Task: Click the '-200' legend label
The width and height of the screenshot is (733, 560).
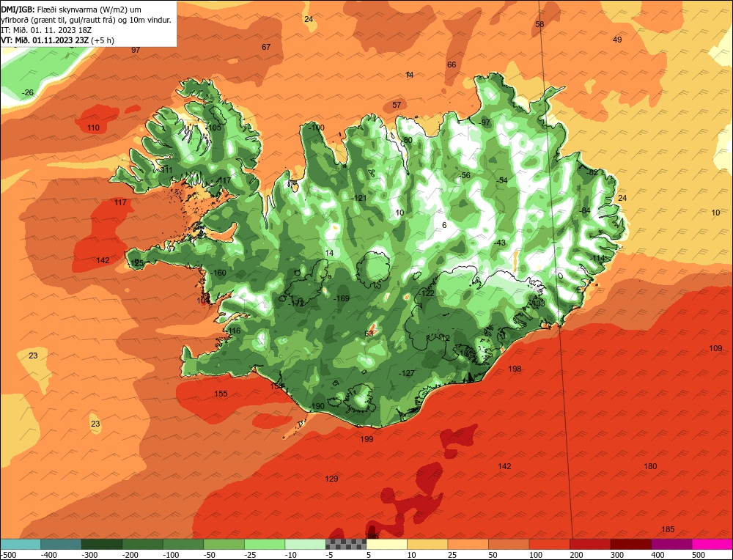Action: click(130, 555)
